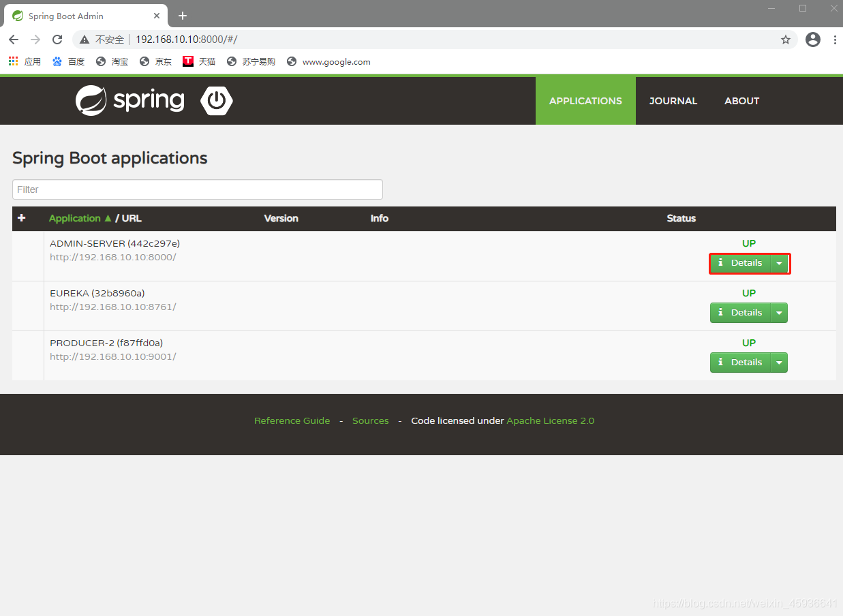Go back with browser back arrow
Screen dimensions: 843x616
(x=14, y=40)
